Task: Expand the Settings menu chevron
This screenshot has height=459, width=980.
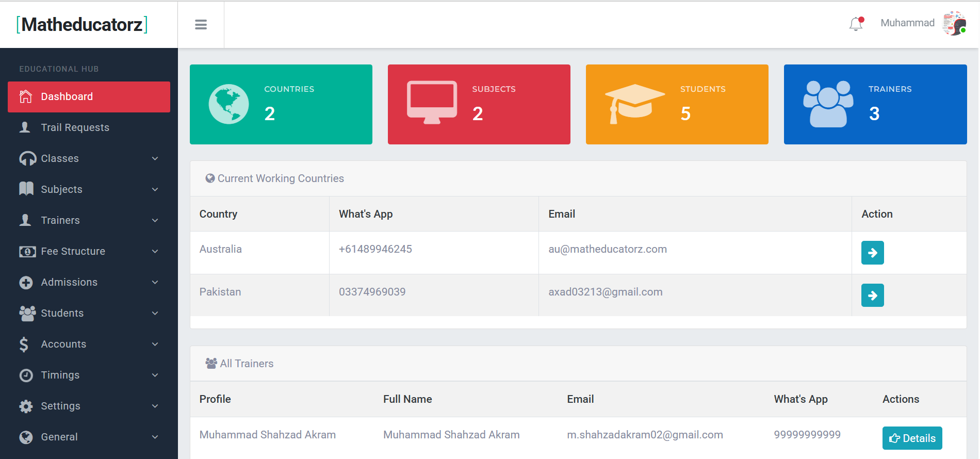Action: (x=155, y=406)
